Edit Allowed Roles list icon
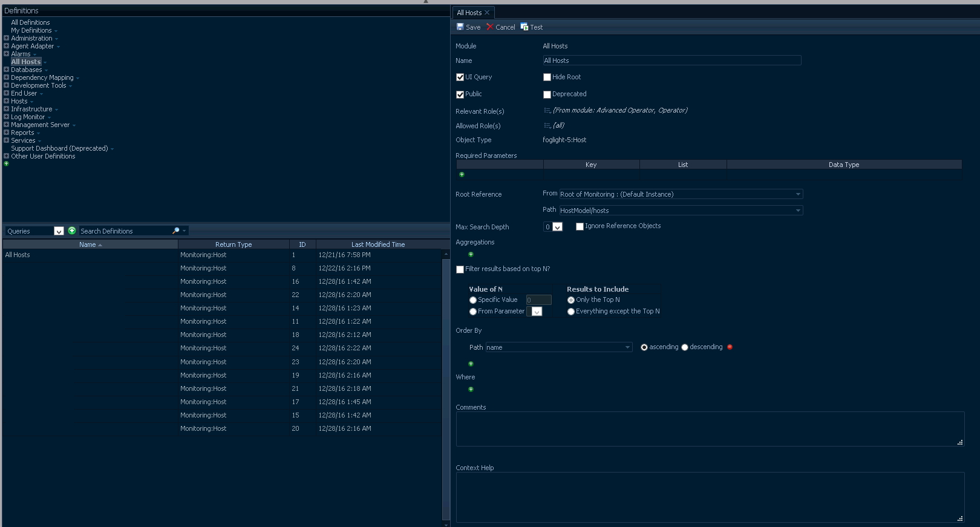This screenshot has height=527, width=980. click(x=547, y=125)
